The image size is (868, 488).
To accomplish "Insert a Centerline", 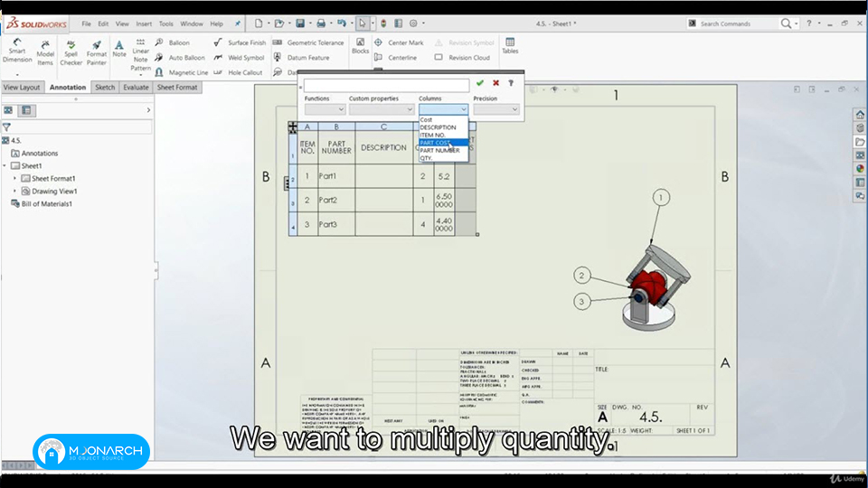I will click(x=395, y=58).
